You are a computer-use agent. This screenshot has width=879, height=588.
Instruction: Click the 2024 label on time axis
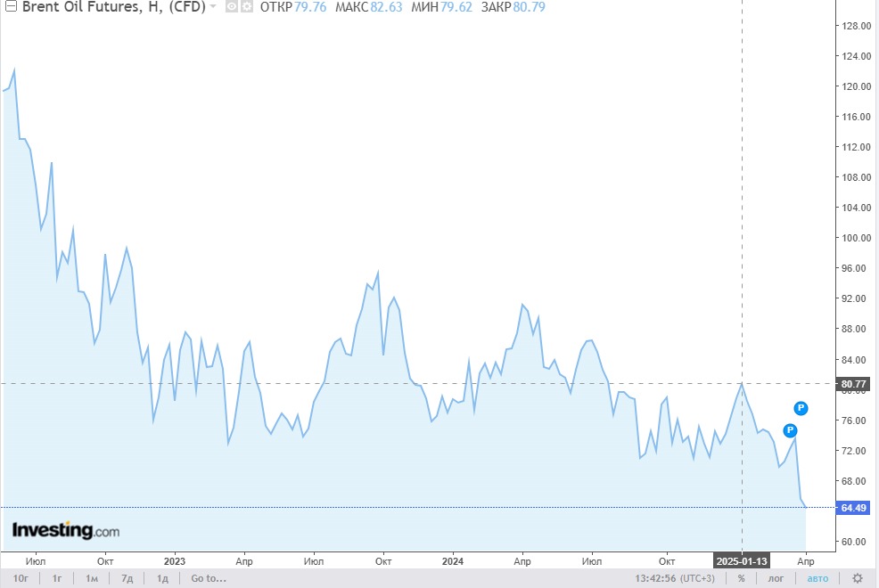(x=452, y=561)
